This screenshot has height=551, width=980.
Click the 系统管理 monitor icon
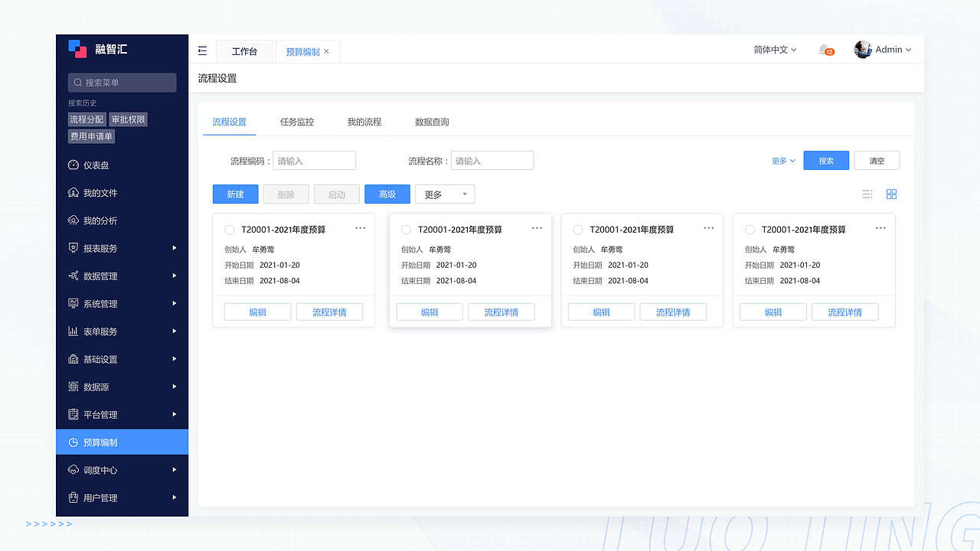[73, 304]
